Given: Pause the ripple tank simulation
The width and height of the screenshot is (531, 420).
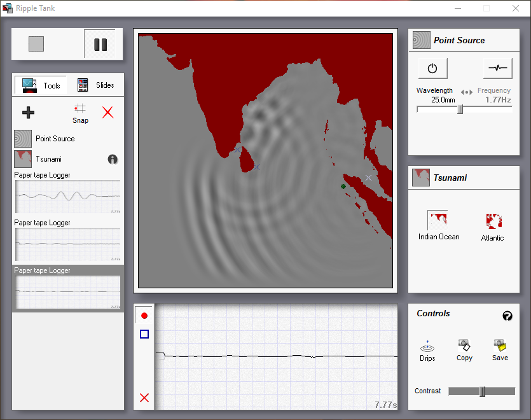Looking at the screenshot, I should point(100,45).
